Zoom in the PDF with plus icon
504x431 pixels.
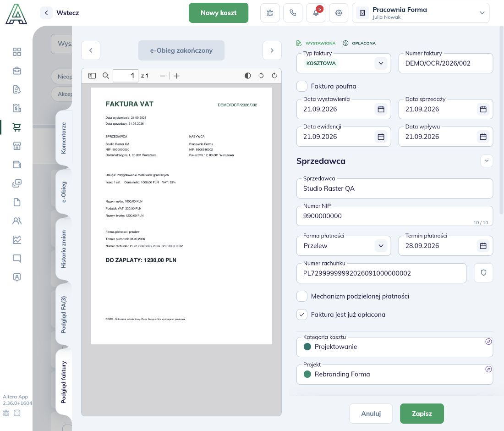pos(177,76)
